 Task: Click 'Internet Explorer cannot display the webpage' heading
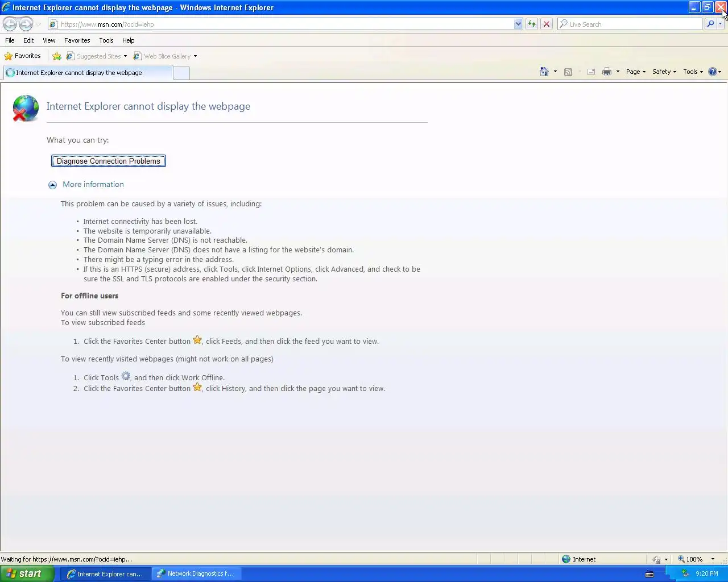pyautogui.click(x=148, y=106)
